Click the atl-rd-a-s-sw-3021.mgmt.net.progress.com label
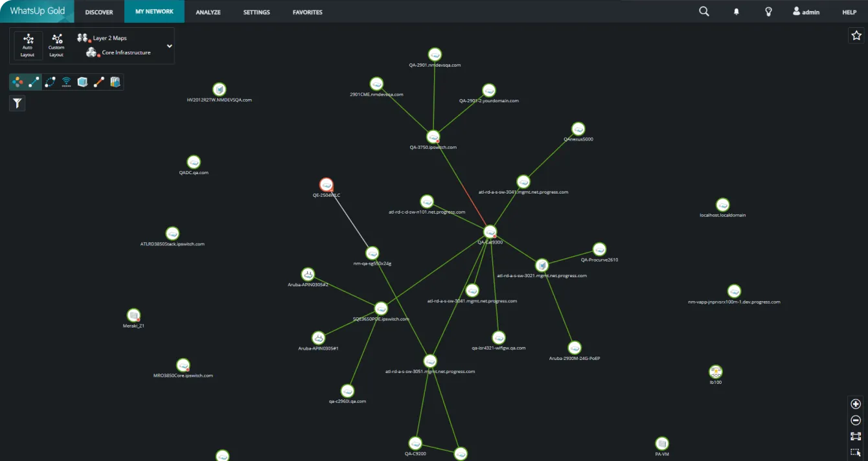This screenshot has height=461, width=868. tap(542, 276)
